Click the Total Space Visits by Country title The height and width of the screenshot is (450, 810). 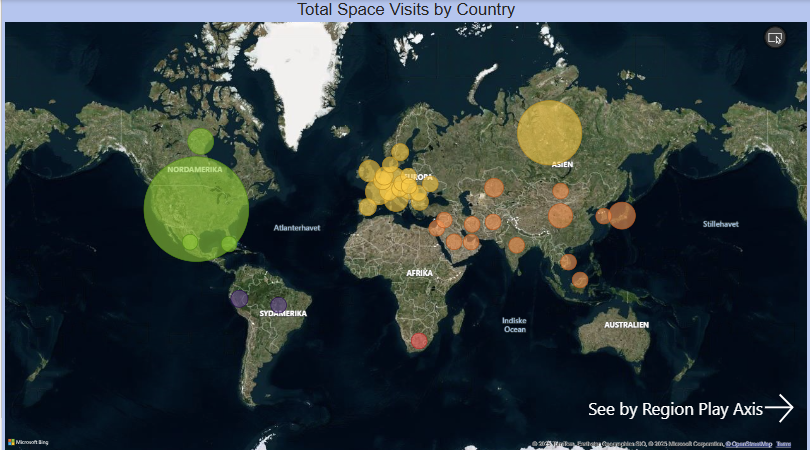[406, 9]
